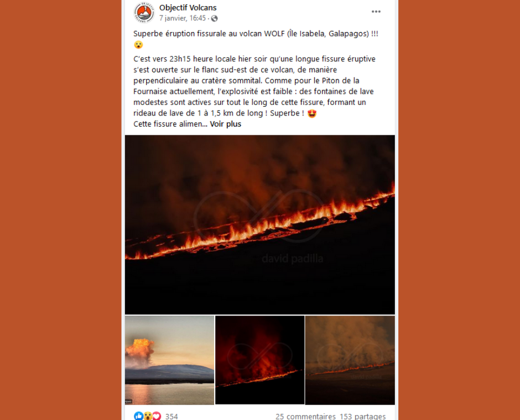Open the Objectif Volcans profile picture
This screenshot has width=520, height=420.
click(x=144, y=13)
